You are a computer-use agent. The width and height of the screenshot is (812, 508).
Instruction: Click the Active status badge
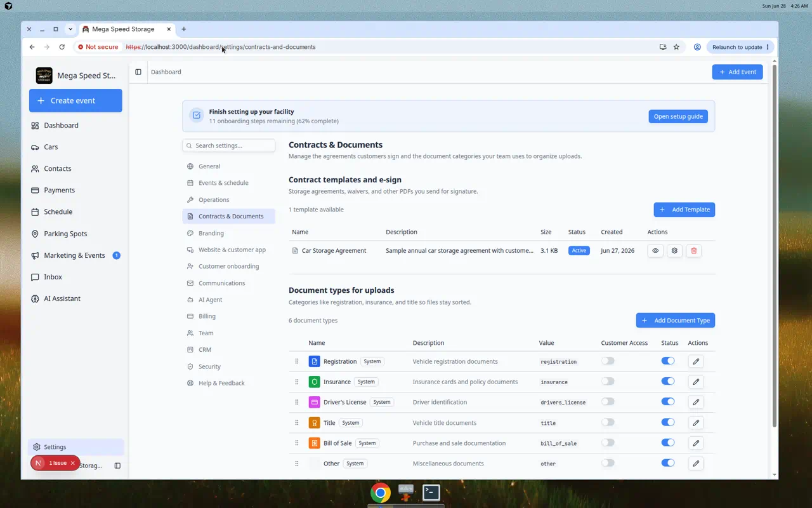(579, 251)
